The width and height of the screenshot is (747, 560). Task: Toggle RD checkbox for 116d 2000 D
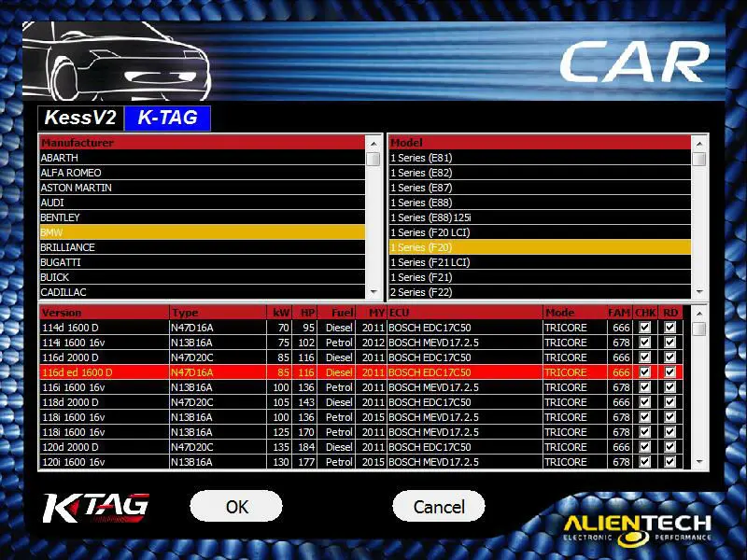point(669,357)
